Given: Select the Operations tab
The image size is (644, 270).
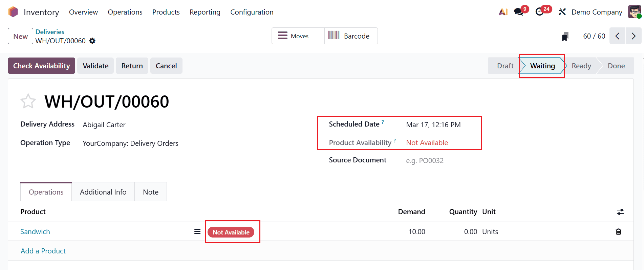Looking at the screenshot, I should [x=46, y=192].
